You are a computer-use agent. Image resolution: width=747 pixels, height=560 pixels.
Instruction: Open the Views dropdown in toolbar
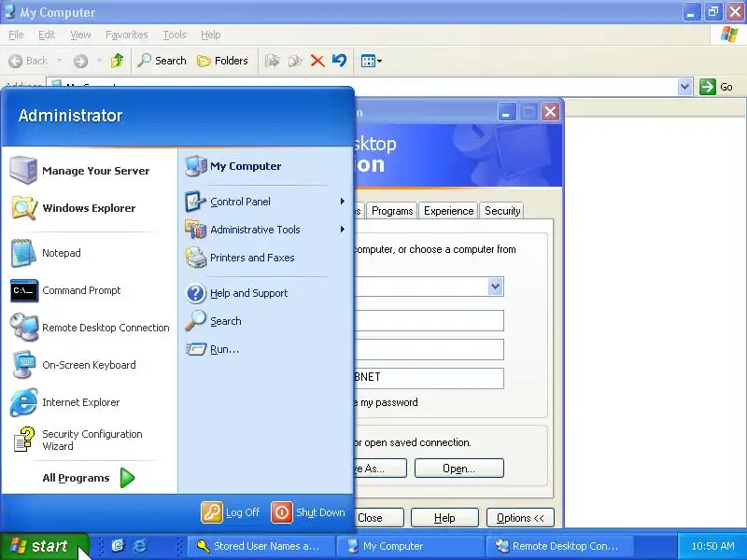coord(371,61)
